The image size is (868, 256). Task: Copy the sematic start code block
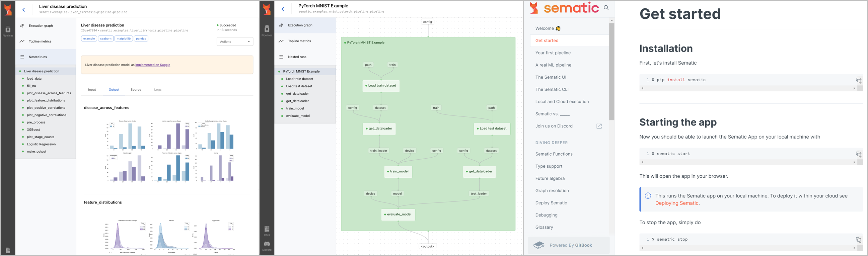pos(859,154)
